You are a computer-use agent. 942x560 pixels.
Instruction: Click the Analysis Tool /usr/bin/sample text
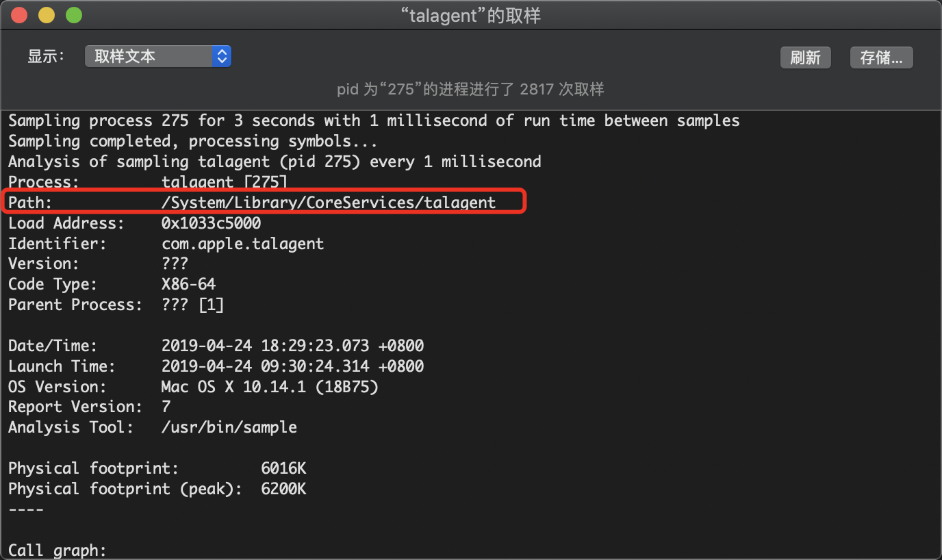point(229,427)
